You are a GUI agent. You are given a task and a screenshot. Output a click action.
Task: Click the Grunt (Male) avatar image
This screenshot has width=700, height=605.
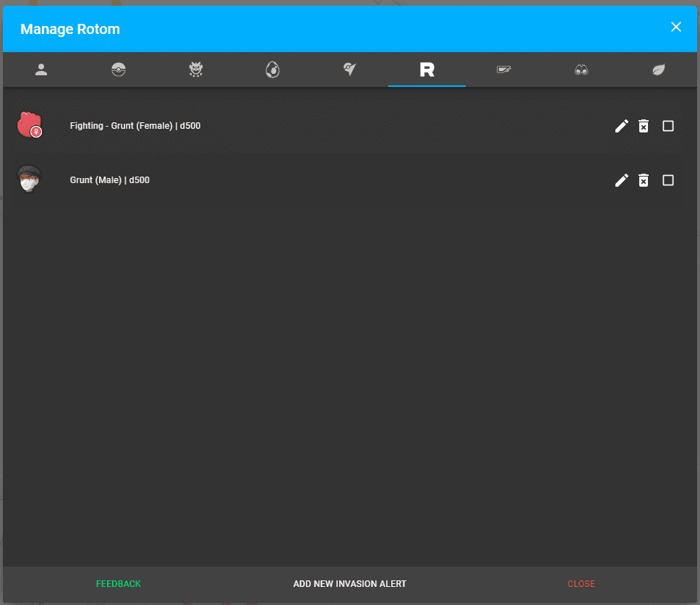pos(30,179)
